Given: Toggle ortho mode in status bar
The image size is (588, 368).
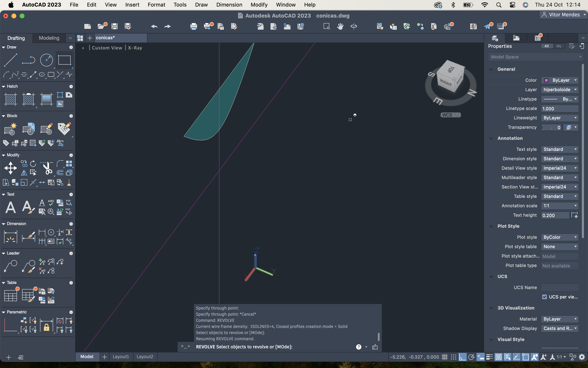Looking at the screenshot, I should point(462,357).
